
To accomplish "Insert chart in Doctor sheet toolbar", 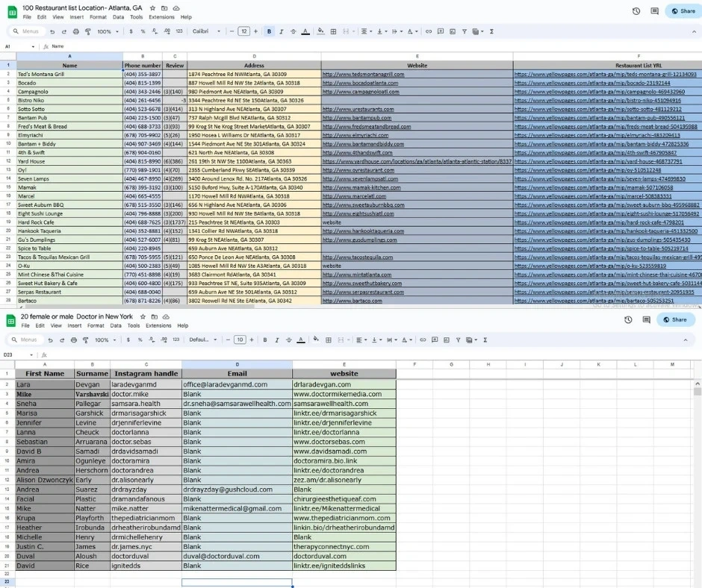I will [447, 340].
